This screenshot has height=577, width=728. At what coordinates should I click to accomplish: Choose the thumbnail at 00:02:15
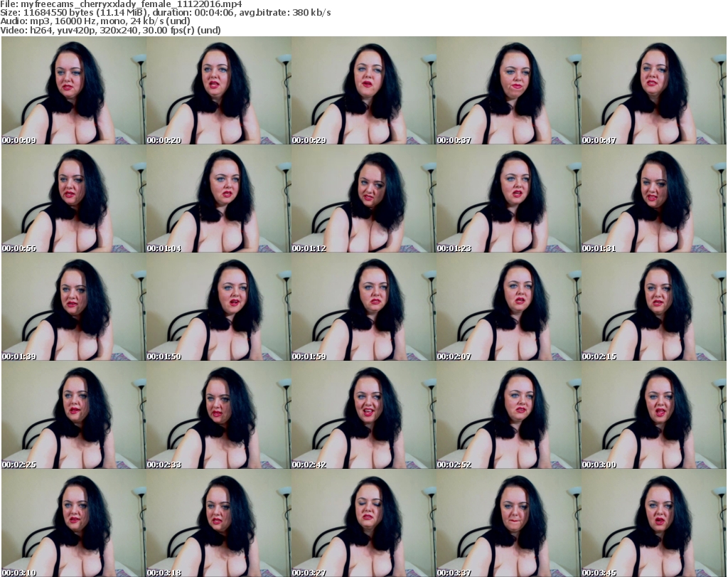(654, 307)
